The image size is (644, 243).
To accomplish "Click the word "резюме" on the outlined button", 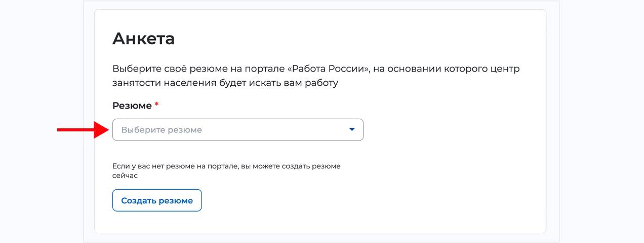I will (176, 200).
